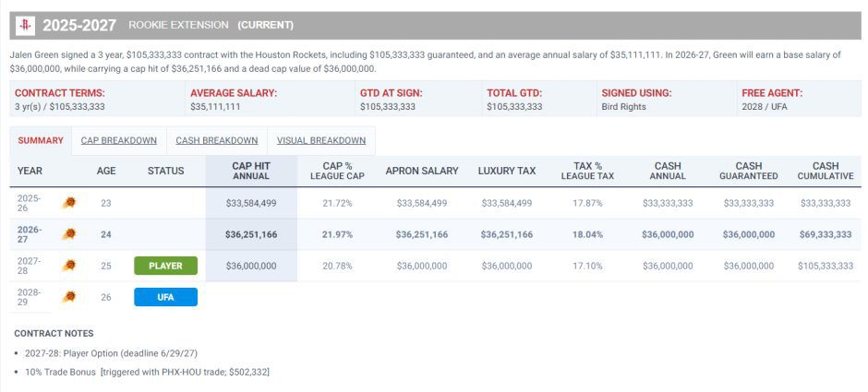Click the Luxury Tax column header
Screen dimensions: 868x392
507,171
